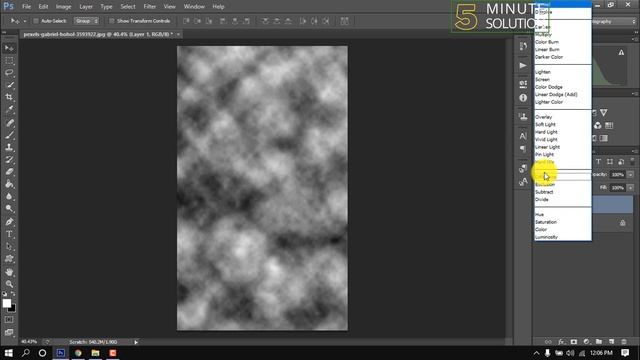640x360 pixels.
Task: Select the Crop tool
Action: click(9, 98)
